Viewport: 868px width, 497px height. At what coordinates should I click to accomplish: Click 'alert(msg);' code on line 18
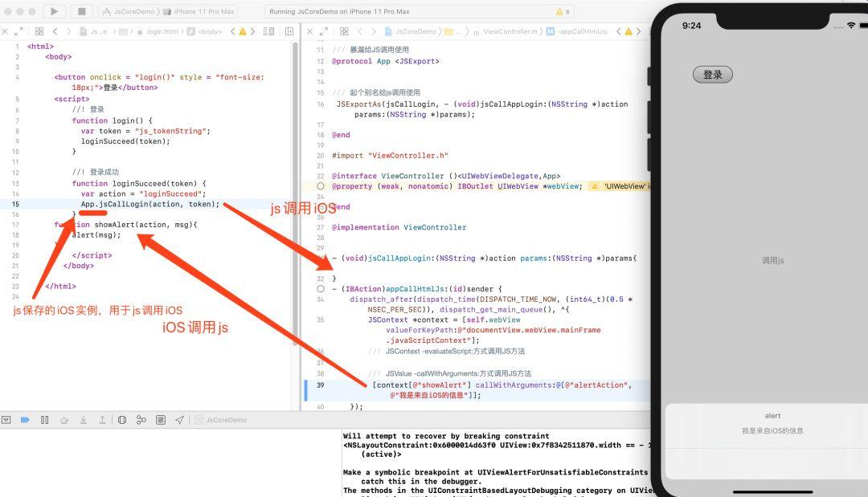pyautogui.click(x=96, y=235)
